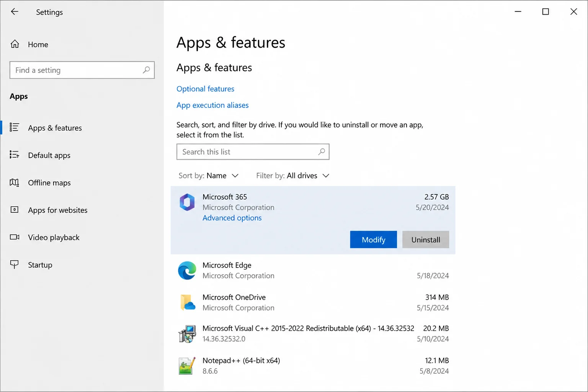Click the 2.57 GB size value

point(436,197)
